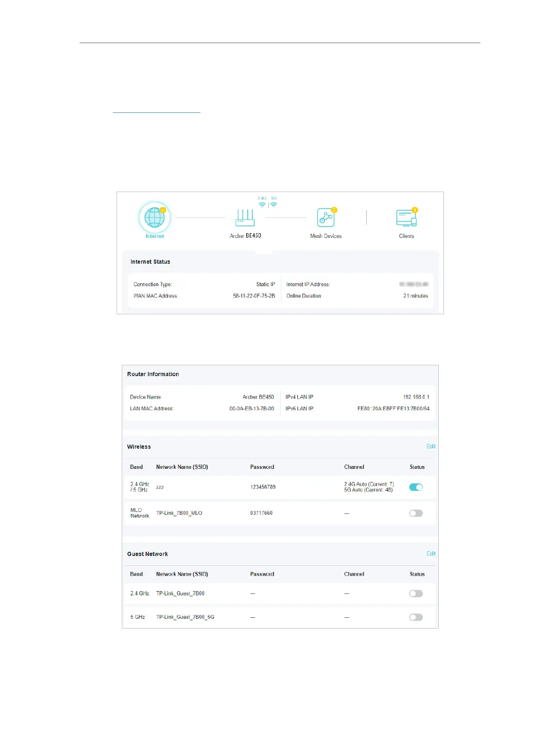Click the Mesh Devices count badge

[334, 210]
